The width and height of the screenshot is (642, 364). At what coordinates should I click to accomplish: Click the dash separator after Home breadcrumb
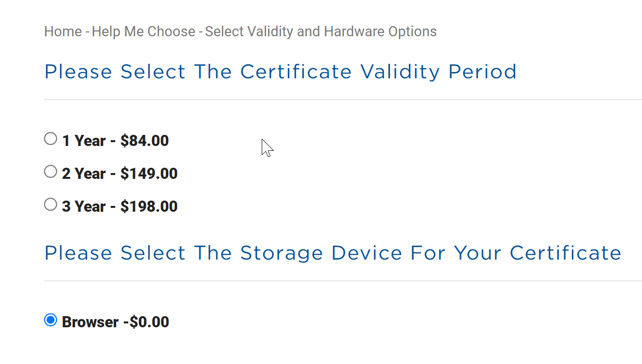point(87,32)
